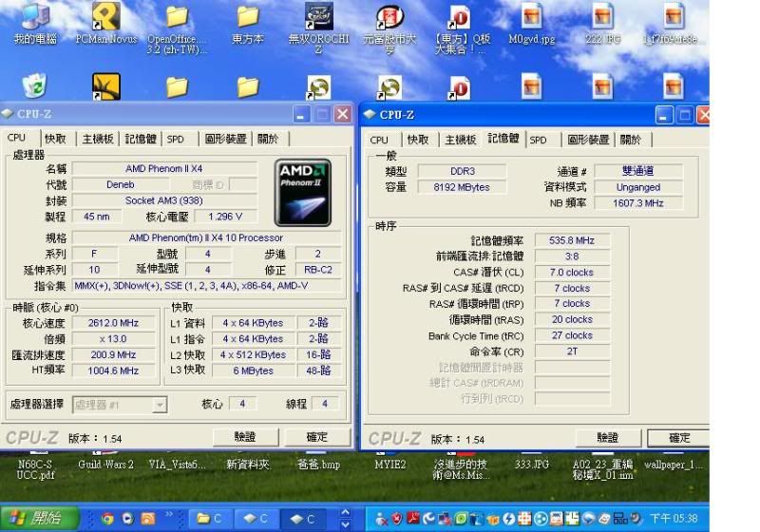
Task: Activate the last CPU-Z taskbar button
Action: (303, 519)
